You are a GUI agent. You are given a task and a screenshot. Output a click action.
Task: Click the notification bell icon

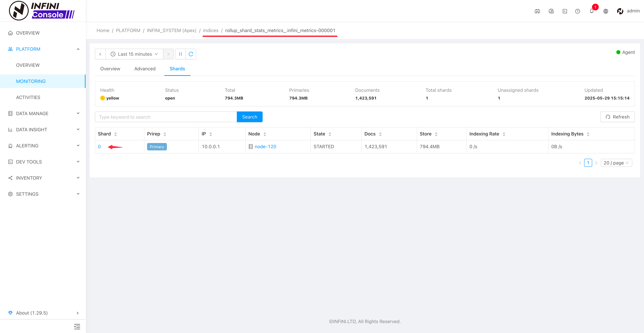591,11
